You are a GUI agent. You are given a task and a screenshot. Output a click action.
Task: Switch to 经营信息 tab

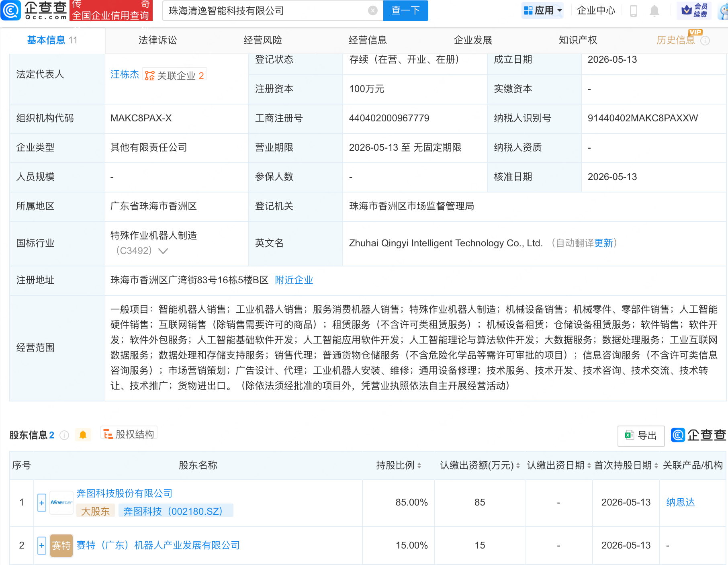(x=368, y=40)
